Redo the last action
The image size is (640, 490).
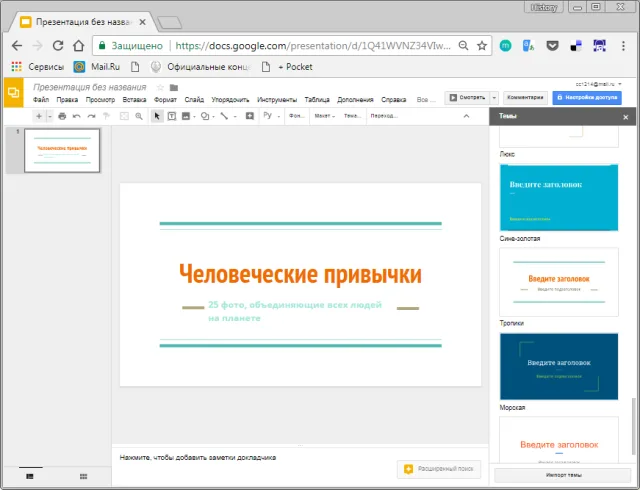coord(91,116)
